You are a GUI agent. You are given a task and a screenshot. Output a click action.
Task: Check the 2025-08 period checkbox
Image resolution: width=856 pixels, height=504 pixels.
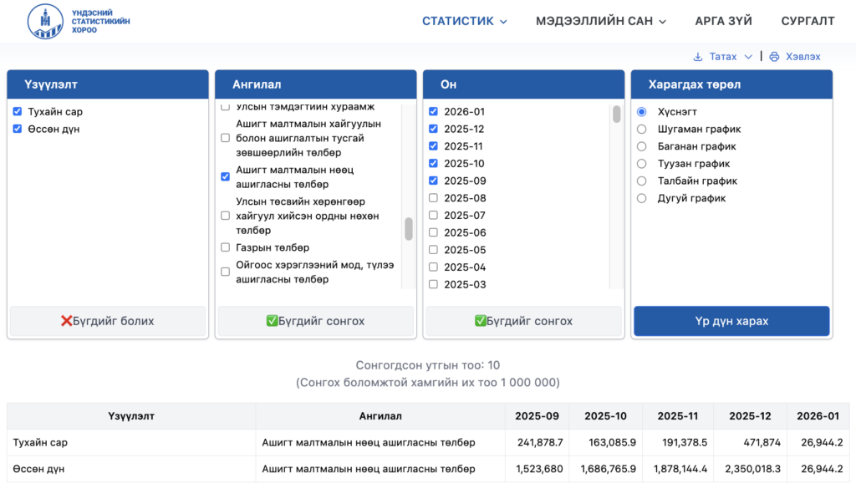(x=433, y=198)
